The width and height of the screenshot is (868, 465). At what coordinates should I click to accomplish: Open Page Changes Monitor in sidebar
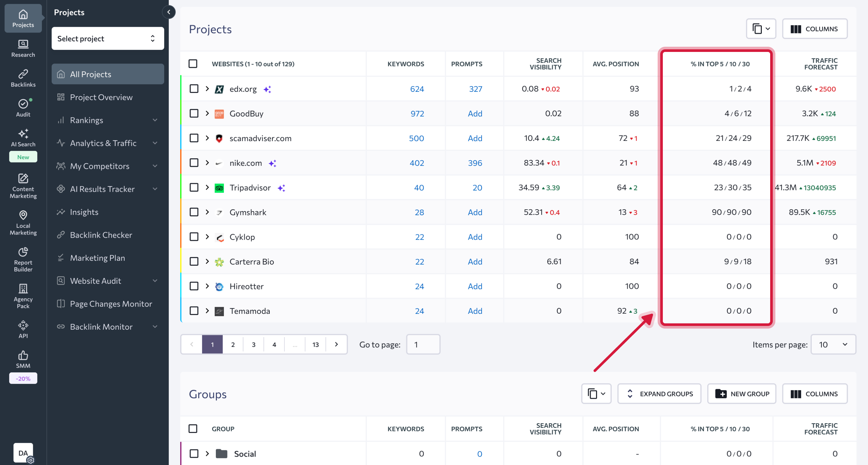pos(108,303)
